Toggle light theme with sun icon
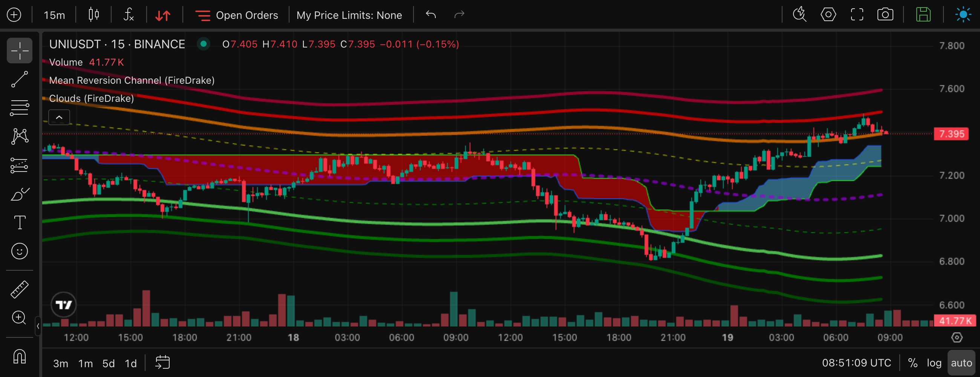Image resolution: width=980 pixels, height=377 pixels. pos(963,15)
